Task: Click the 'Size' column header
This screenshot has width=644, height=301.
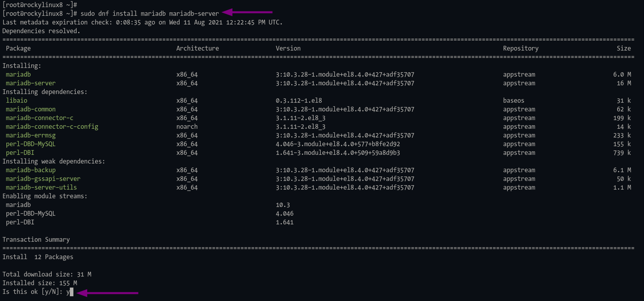Action: 624,48
